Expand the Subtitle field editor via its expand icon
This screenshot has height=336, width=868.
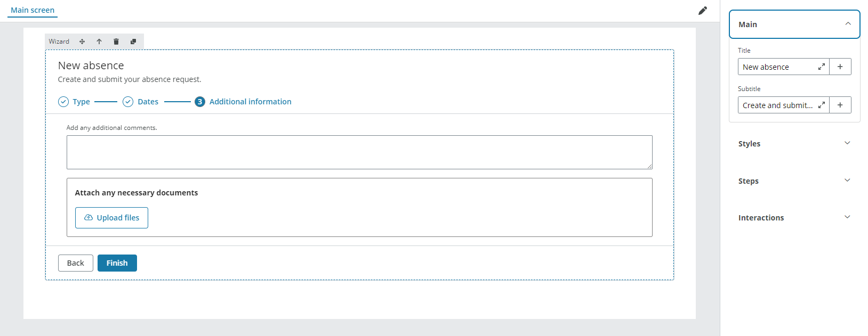pyautogui.click(x=821, y=105)
